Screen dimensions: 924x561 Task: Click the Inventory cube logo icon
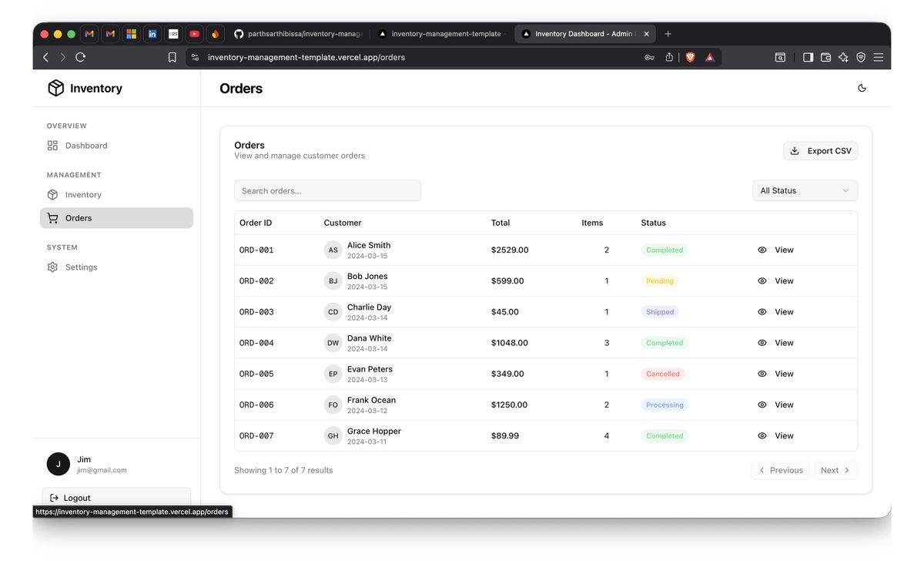pyautogui.click(x=55, y=88)
